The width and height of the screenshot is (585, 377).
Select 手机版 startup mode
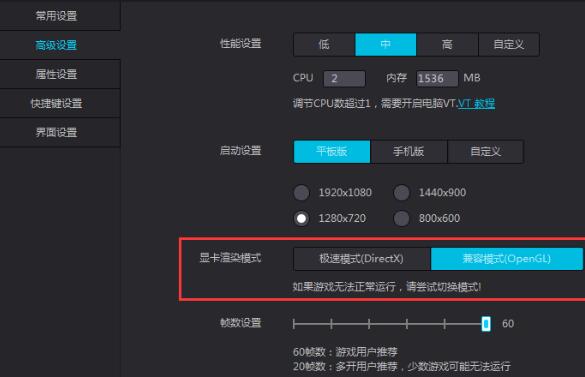click(x=409, y=152)
